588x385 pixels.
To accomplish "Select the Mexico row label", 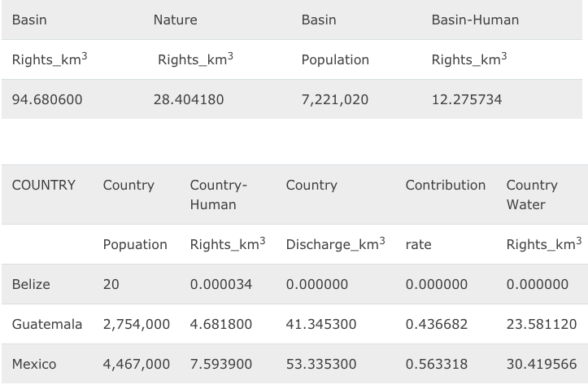I will pos(34,364).
